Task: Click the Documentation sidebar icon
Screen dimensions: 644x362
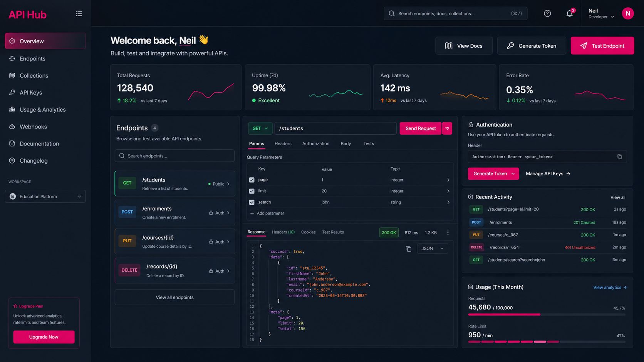Action: tap(12, 143)
